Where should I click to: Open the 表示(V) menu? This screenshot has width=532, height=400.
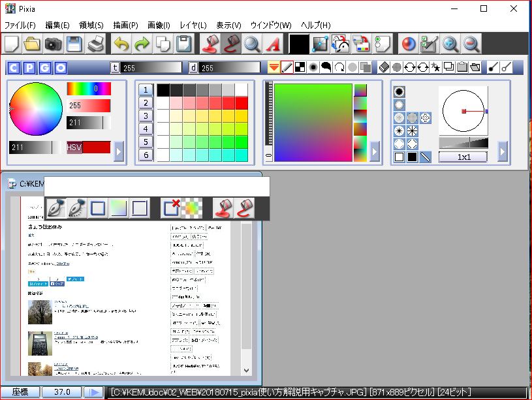pyautogui.click(x=228, y=25)
